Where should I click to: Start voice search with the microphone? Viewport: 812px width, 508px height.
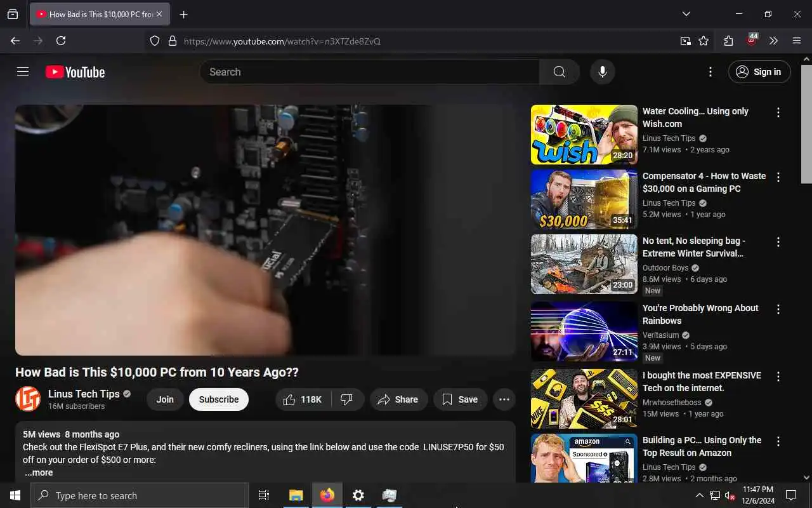click(603, 72)
